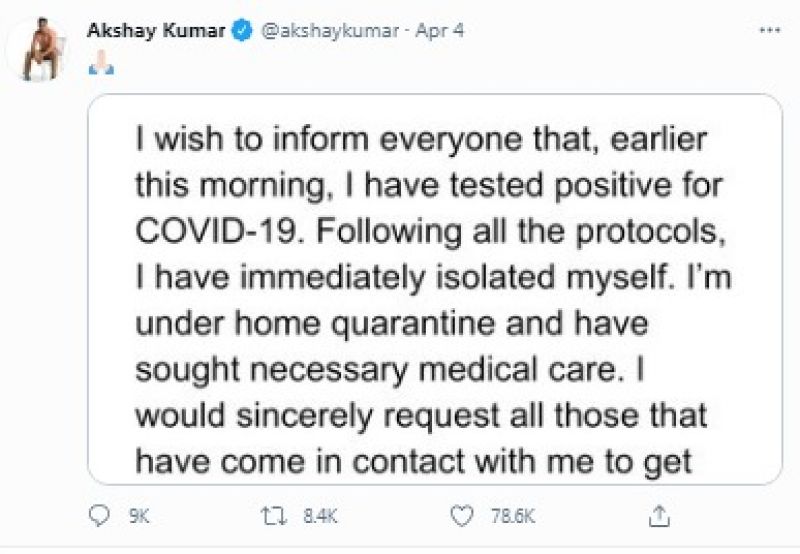800x554 pixels.
Task: Open the three-dot more options menu
Action: pyautogui.click(x=768, y=31)
